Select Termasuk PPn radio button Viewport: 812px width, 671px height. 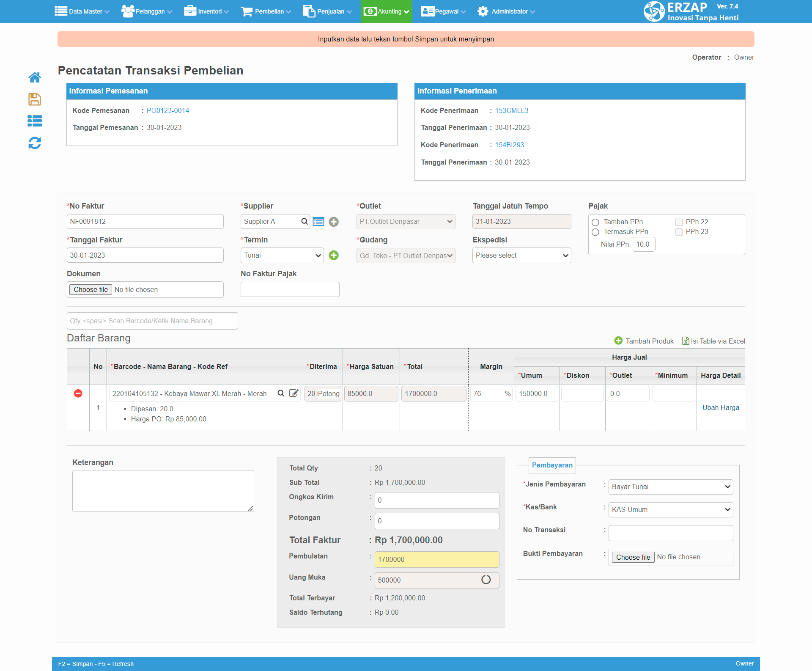[595, 232]
